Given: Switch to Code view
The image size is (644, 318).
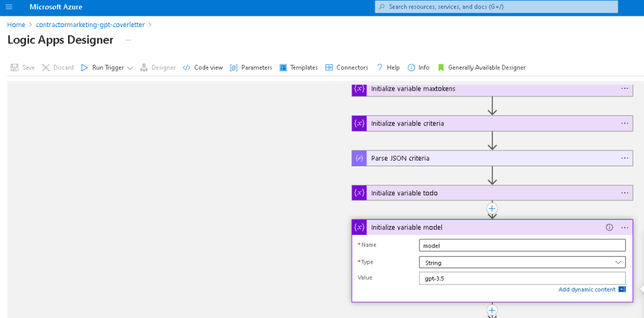Looking at the screenshot, I should pos(203,67).
